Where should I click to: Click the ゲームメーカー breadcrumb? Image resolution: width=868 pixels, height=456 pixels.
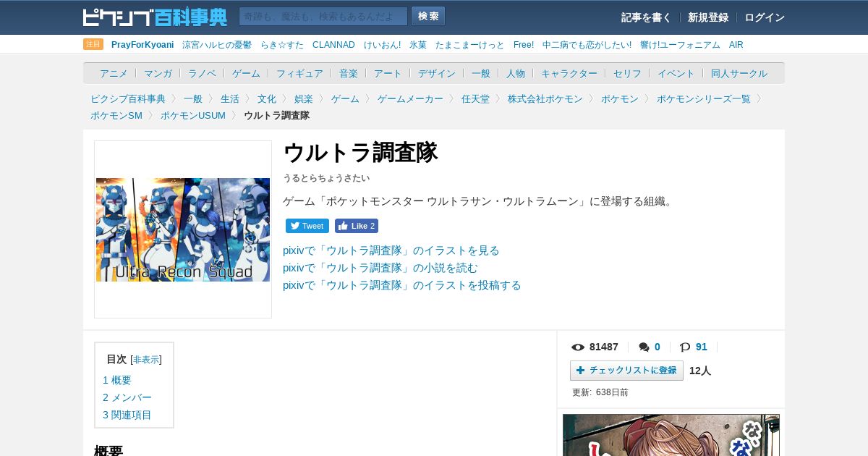point(410,99)
